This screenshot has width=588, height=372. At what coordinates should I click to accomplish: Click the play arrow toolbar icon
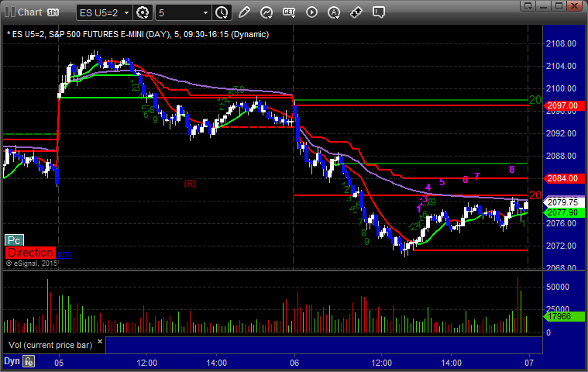click(x=311, y=12)
